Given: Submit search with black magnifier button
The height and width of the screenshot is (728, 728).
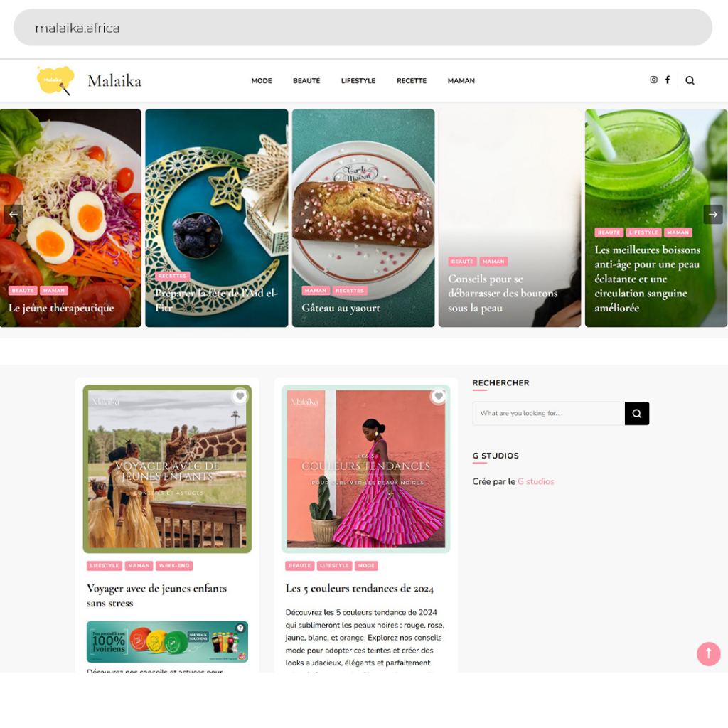Looking at the screenshot, I should click(x=637, y=413).
